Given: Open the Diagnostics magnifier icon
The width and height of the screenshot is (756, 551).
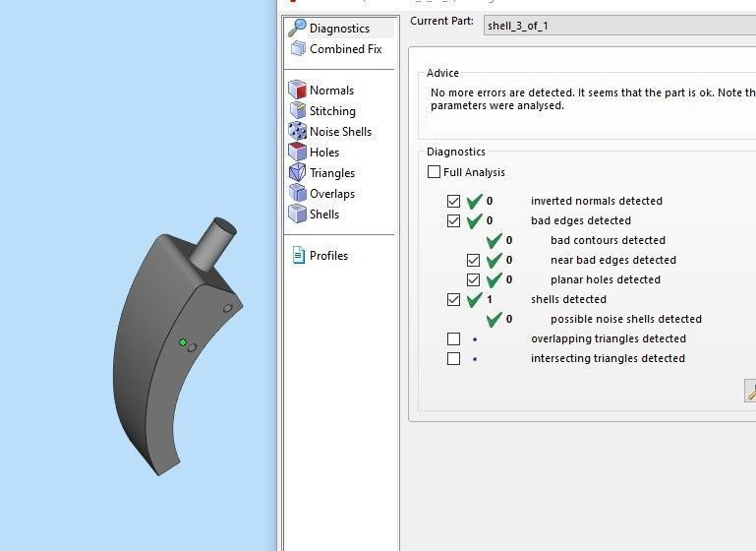Looking at the screenshot, I should (297, 28).
